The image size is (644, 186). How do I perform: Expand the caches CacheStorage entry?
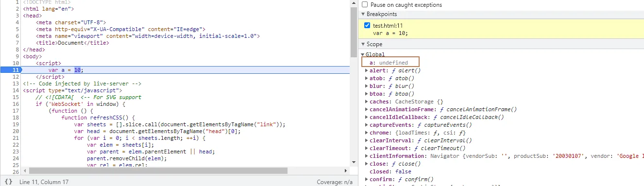coord(367,101)
